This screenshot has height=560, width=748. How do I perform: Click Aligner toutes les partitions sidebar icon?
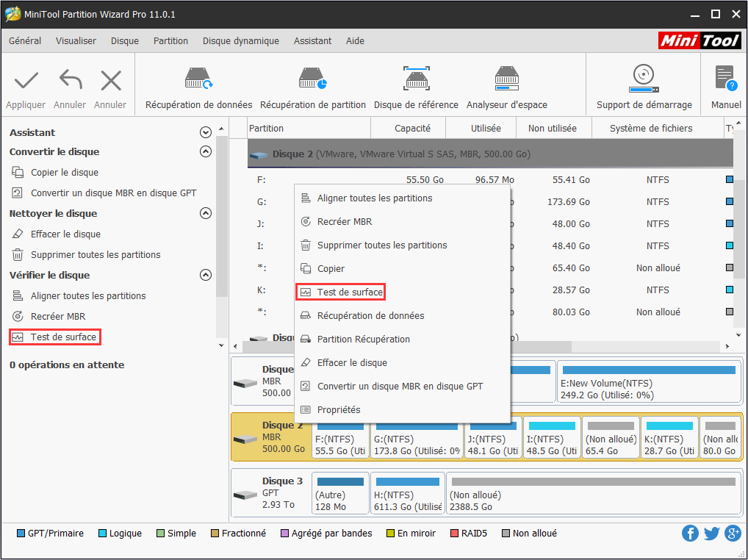pos(18,295)
